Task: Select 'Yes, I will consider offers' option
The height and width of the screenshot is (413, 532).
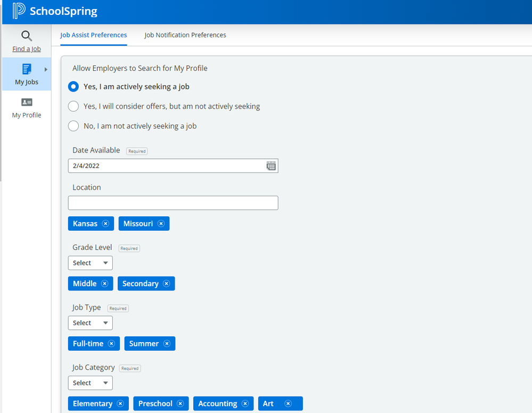Action: pyautogui.click(x=73, y=107)
